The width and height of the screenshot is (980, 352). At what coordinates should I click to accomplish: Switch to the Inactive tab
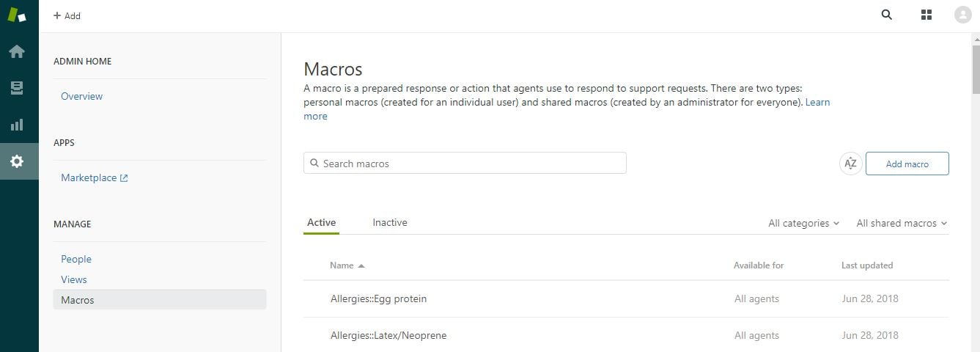(390, 222)
